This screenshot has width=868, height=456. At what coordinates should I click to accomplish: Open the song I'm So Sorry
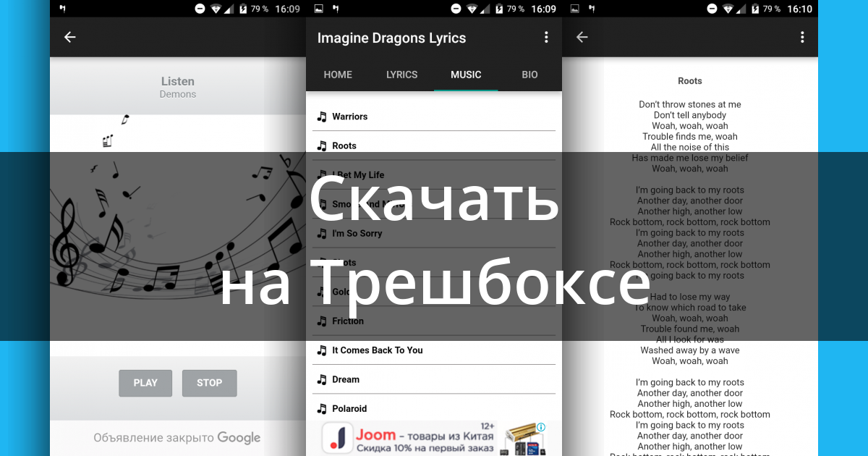tap(434, 233)
